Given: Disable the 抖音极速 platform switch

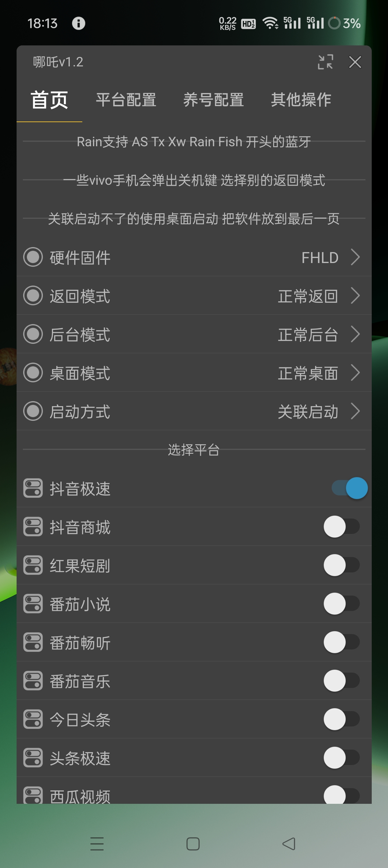Looking at the screenshot, I should [349, 488].
